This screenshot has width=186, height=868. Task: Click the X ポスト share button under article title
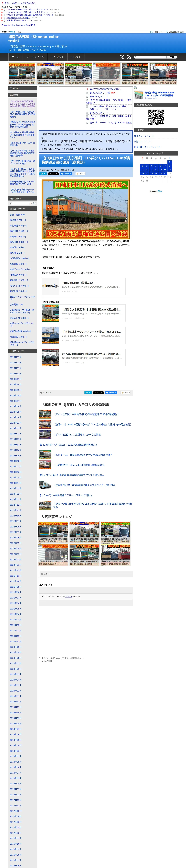[x=53, y=174]
